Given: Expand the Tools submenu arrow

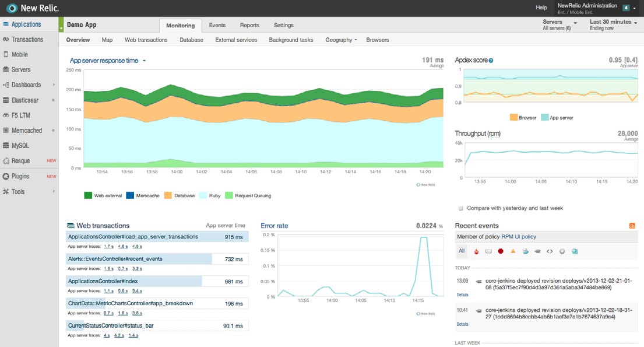Looking at the screenshot, I should [54, 192].
